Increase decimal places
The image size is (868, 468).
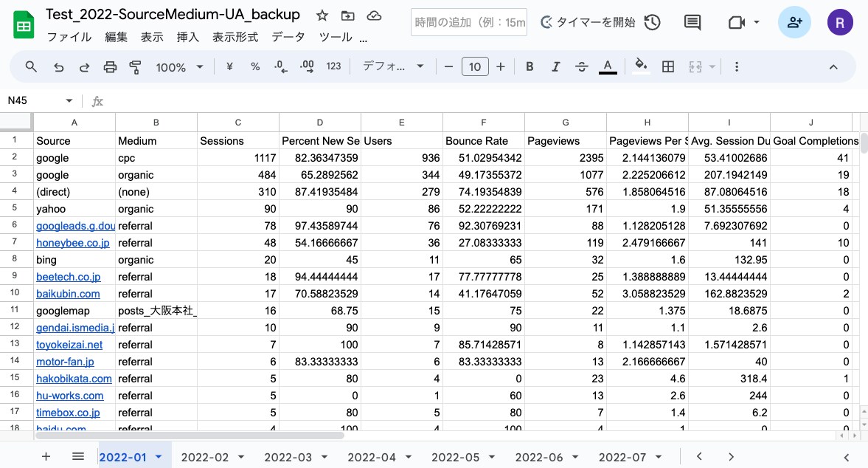coord(307,66)
